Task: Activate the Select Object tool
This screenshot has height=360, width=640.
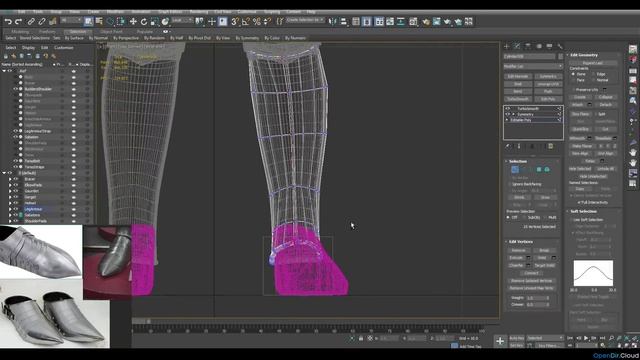Action: tap(89, 21)
